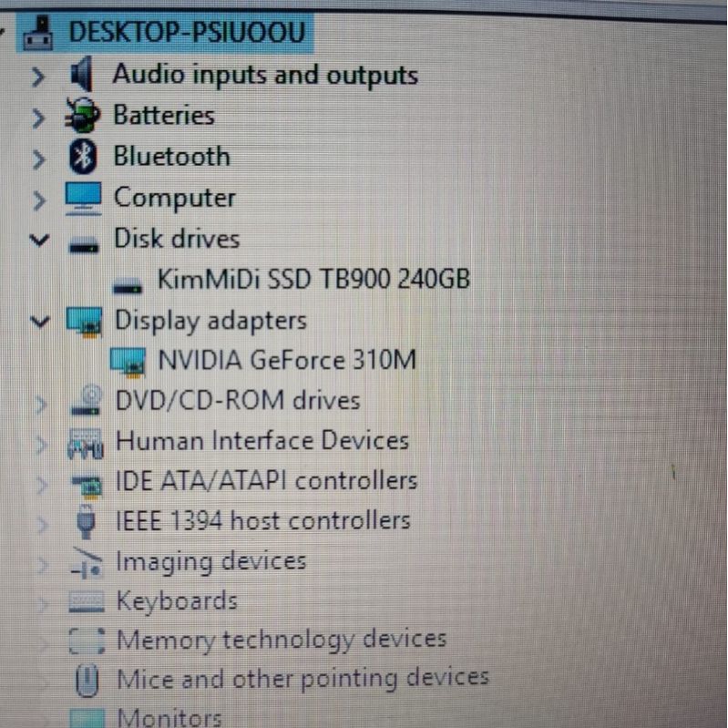Viewport: 728px width, 728px height.
Task: Select the Memory technology devices entry
Action: tap(282, 641)
